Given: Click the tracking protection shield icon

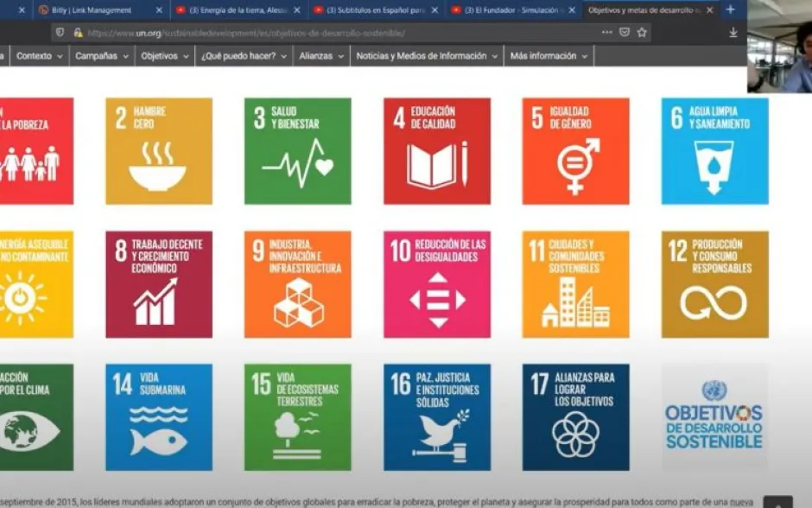Looking at the screenshot, I should [60, 33].
